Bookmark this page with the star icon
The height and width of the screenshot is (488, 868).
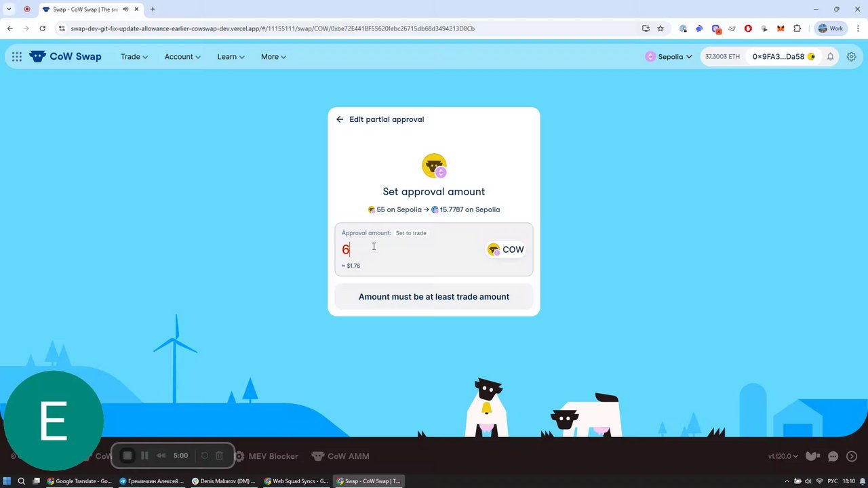pos(660,28)
